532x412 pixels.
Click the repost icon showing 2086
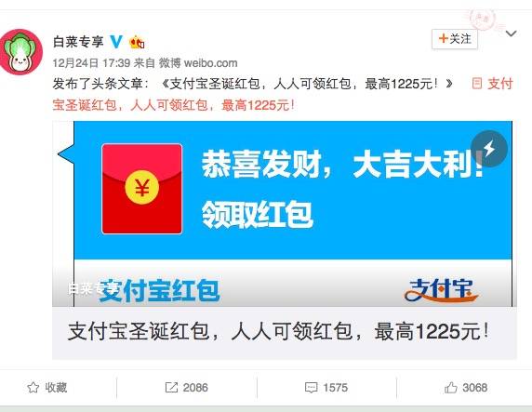[x=171, y=387]
